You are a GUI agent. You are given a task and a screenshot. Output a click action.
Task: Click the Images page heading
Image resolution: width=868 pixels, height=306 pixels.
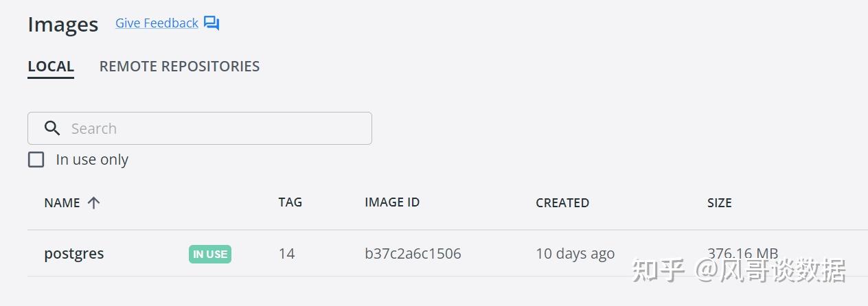pos(63,25)
